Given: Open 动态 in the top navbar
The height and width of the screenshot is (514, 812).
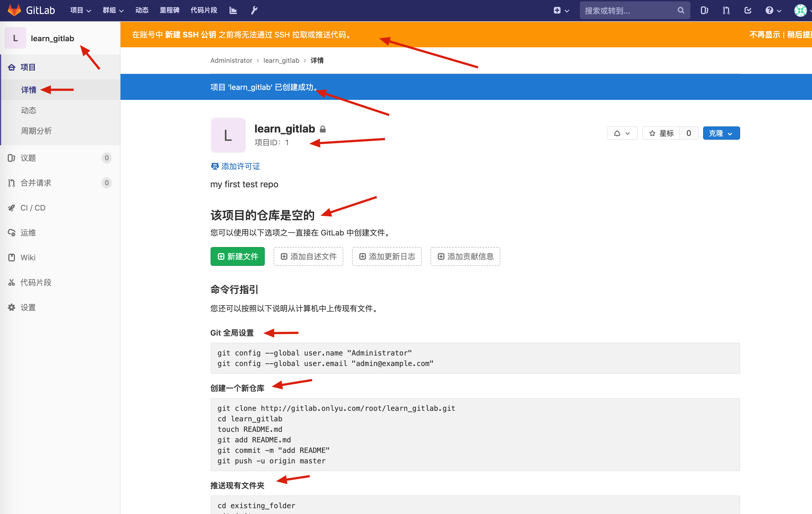Looking at the screenshot, I should pos(142,11).
